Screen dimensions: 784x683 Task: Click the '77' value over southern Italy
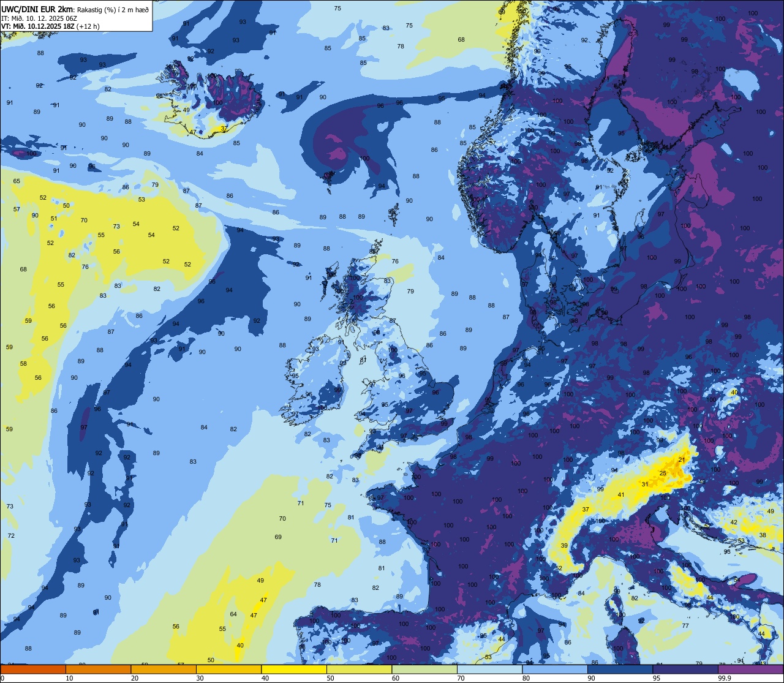685,626
